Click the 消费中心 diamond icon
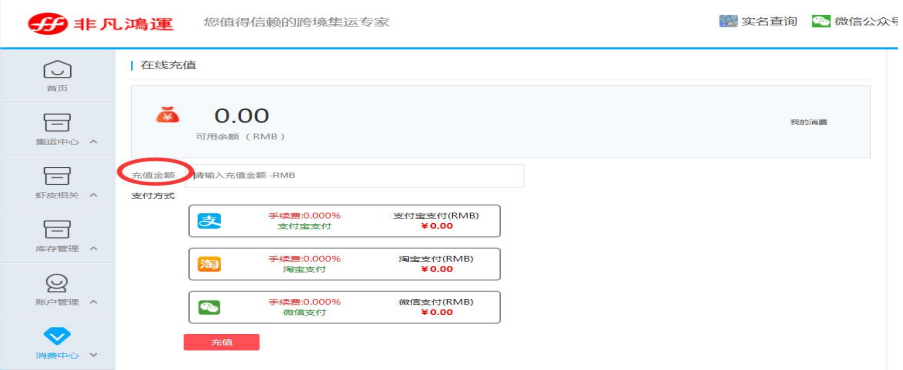 click(x=58, y=335)
